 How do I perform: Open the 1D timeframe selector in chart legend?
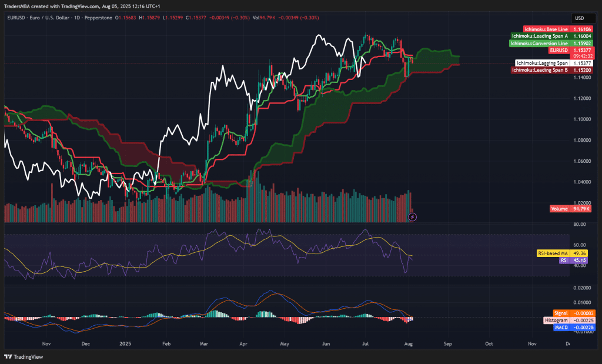pyautogui.click(x=76, y=18)
